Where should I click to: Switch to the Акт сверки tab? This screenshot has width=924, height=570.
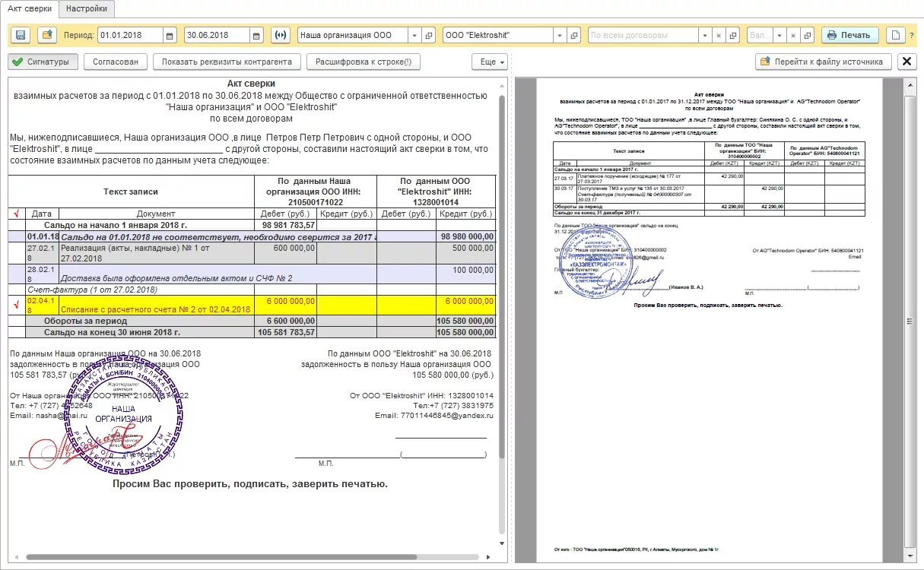(30, 8)
